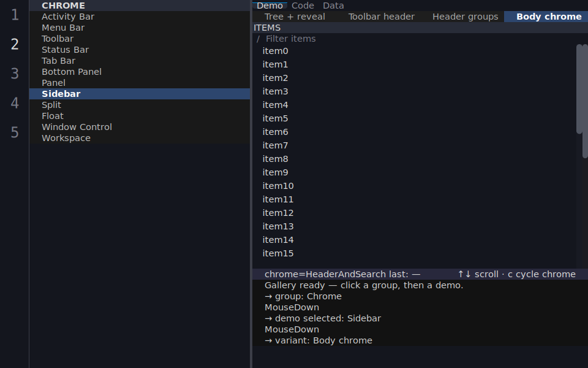Select the Workspace demo

click(140, 138)
